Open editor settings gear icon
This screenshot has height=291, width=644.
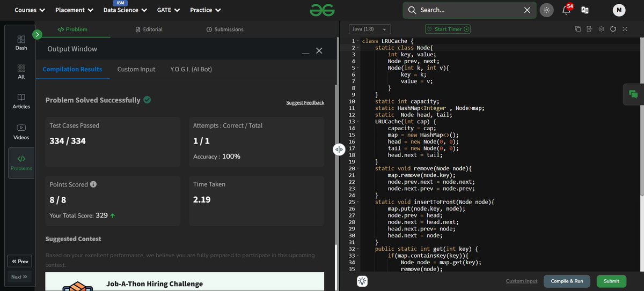click(601, 29)
